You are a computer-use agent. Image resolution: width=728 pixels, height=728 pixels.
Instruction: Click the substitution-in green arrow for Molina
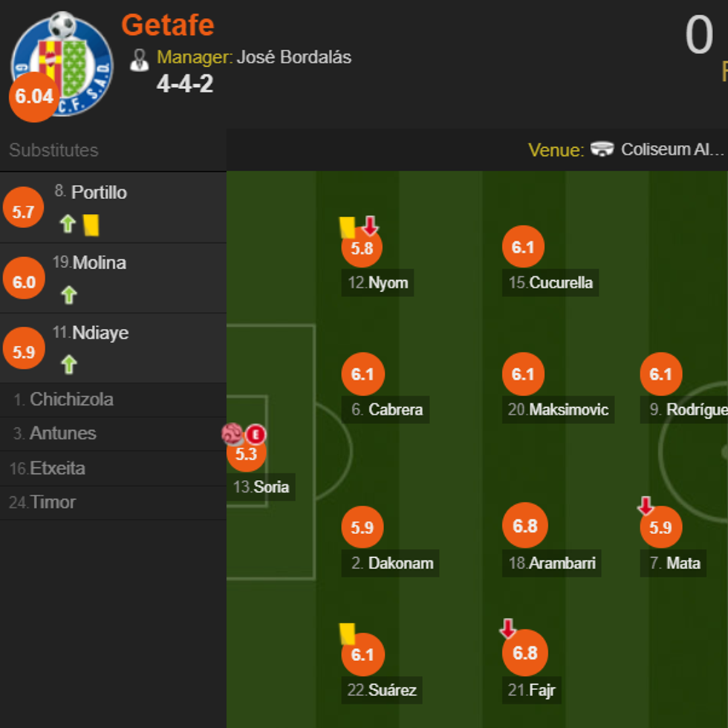pyautogui.click(x=68, y=294)
